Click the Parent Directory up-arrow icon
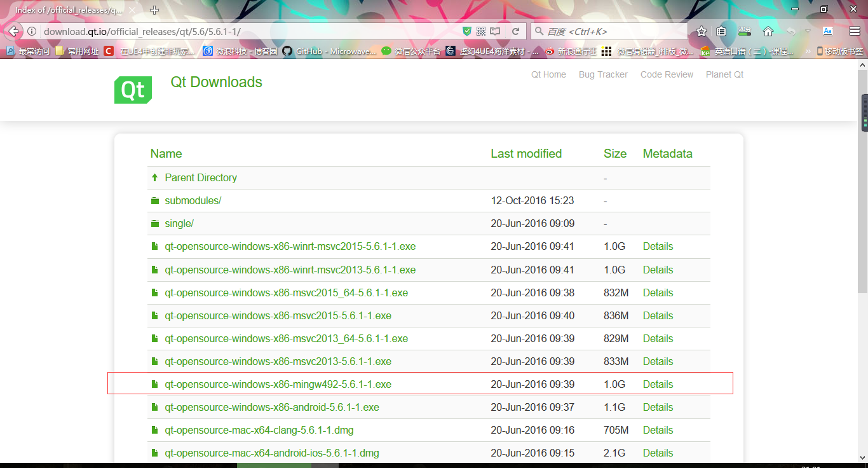 point(154,178)
